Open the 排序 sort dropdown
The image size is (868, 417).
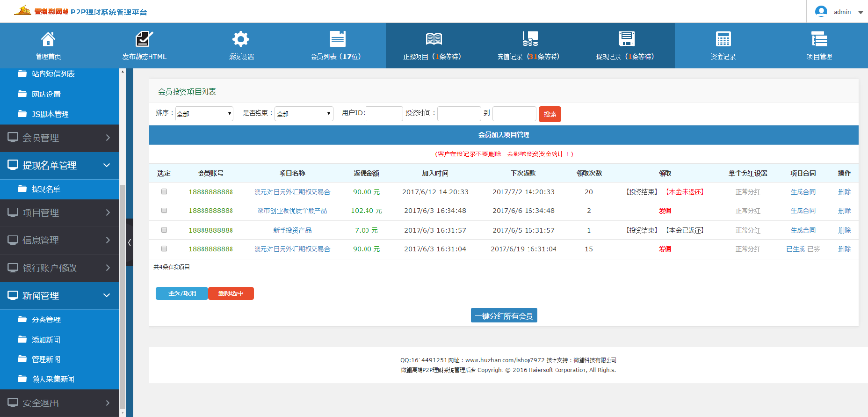pos(204,114)
